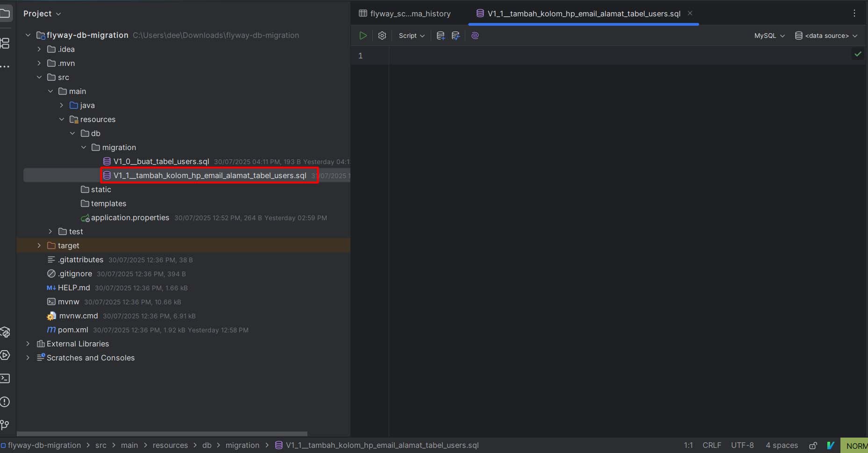868x453 pixels.
Task: Change CRLF line separator setting
Action: tap(712, 445)
